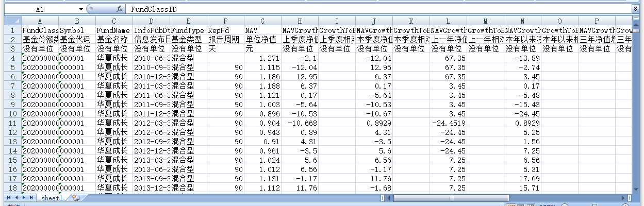
Task: Select column F header
Action: 226,21
